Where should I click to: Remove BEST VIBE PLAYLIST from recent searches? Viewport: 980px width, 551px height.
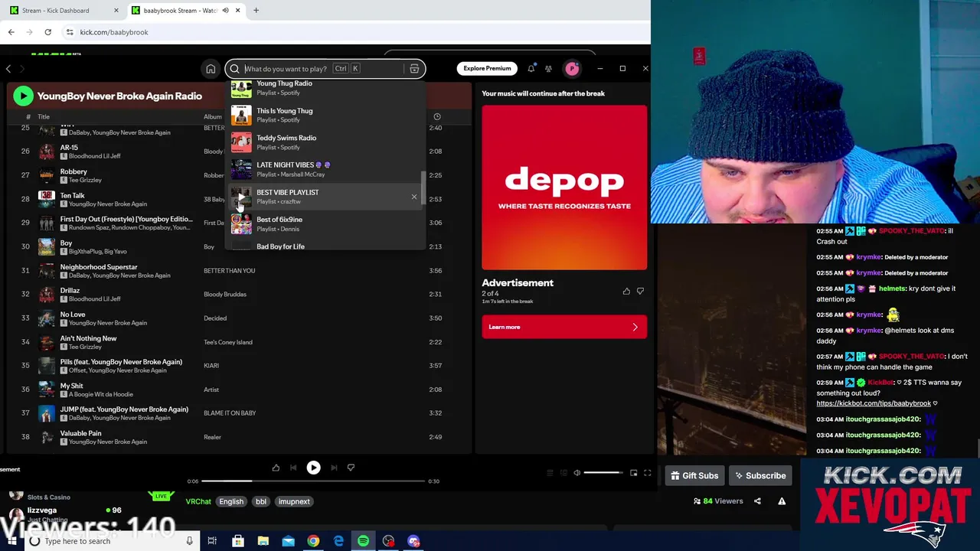click(x=414, y=197)
